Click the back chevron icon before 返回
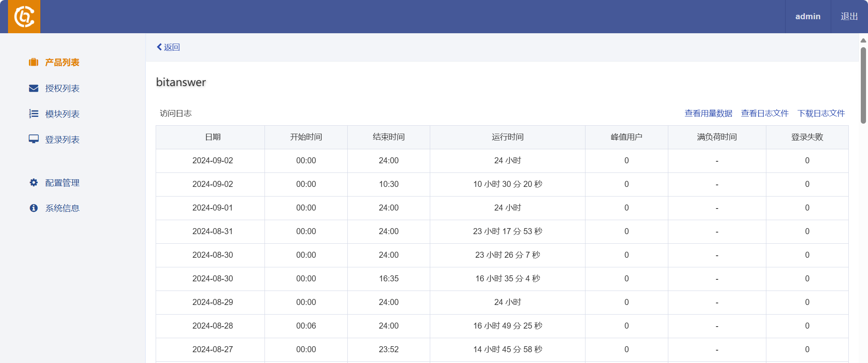868x363 pixels. coord(159,47)
